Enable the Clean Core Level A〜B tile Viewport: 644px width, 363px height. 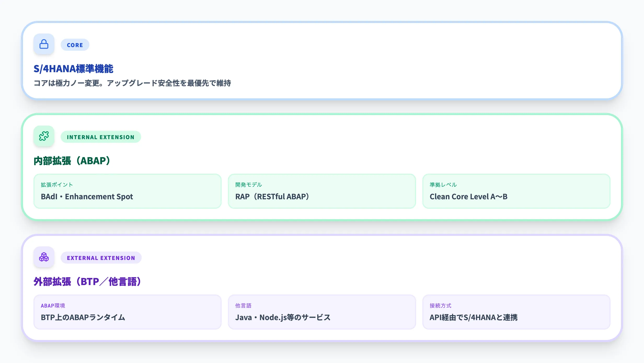pyautogui.click(x=516, y=191)
